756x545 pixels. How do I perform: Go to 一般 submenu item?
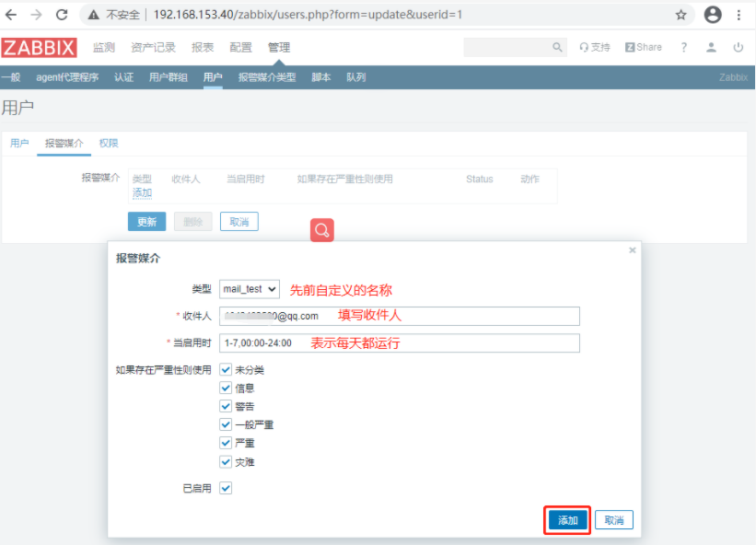point(11,77)
